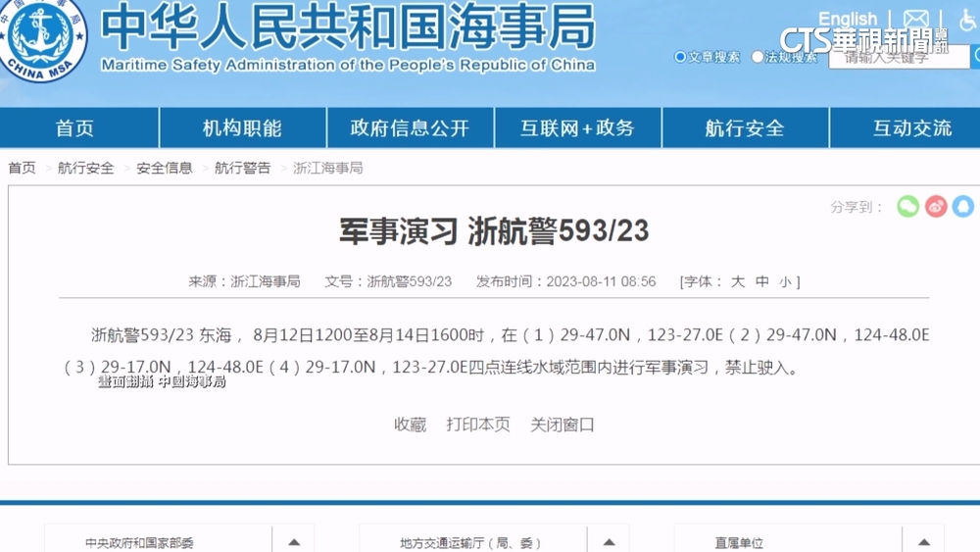This screenshot has height=552, width=980.
Task: Switch to English version link
Action: click(x=848, y=19)
